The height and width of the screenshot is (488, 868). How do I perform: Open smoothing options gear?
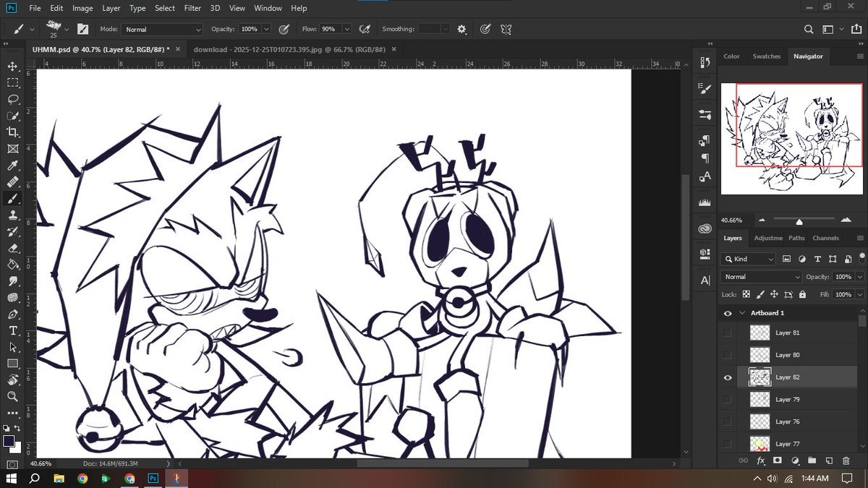[x=462, y=29]
